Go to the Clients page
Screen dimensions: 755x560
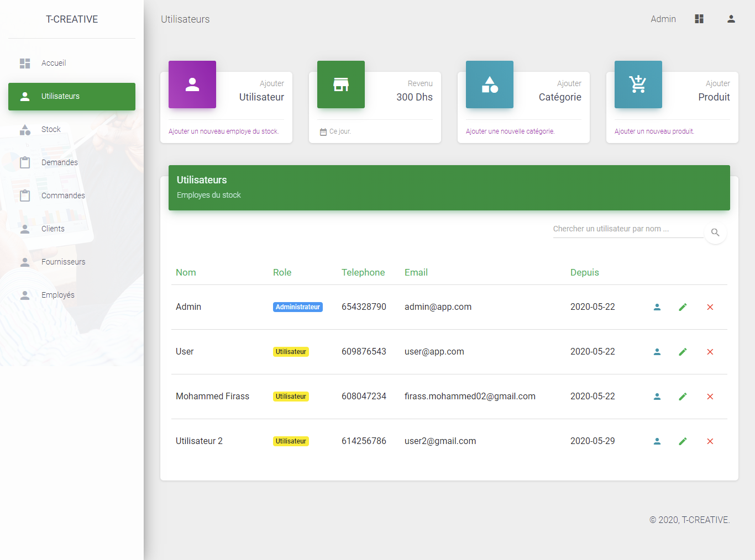(53, 228)
